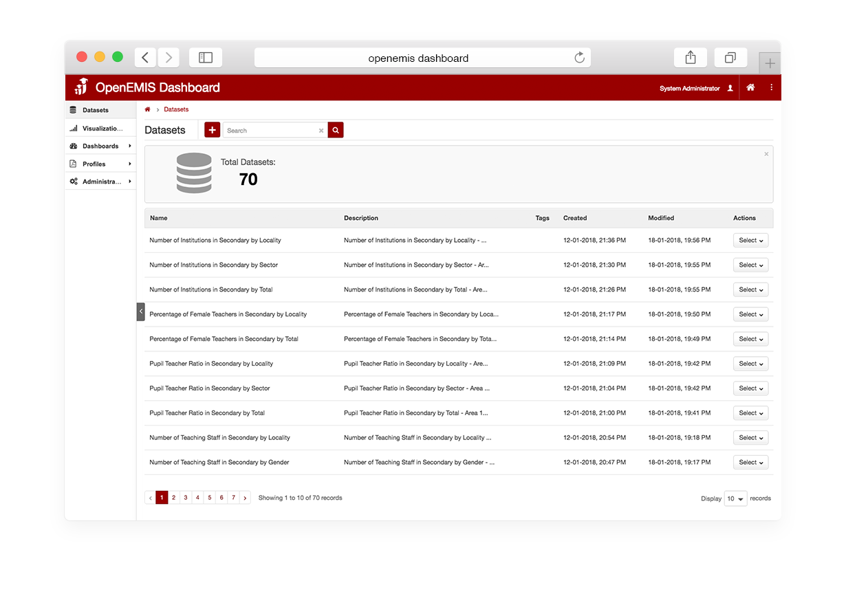
Task: Open Select dropdown for Teaching Staff by Locality
Action: point(751,438)
